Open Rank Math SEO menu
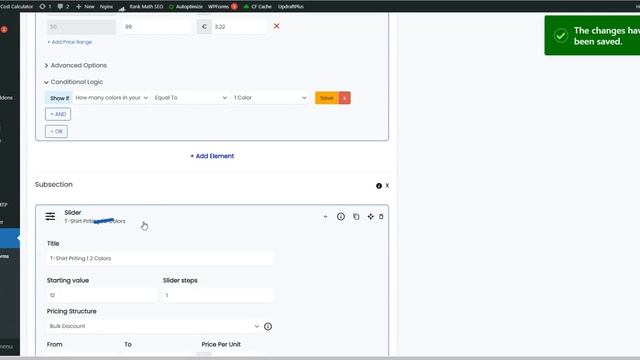Screen dimensions: 640x360 point(141,7)
